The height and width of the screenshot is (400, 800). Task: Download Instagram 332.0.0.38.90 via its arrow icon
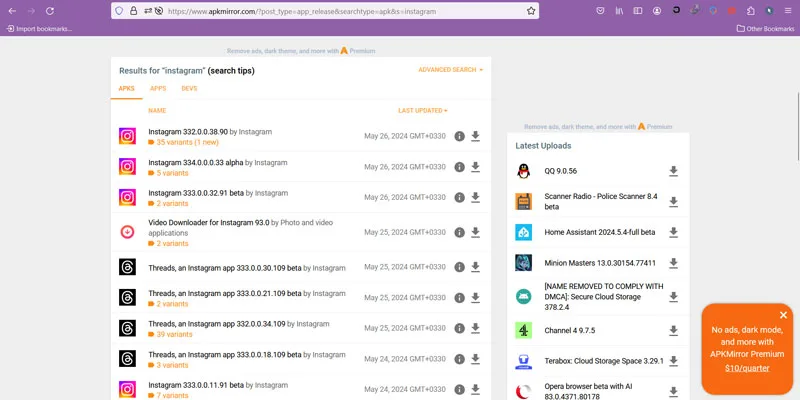point(476,136)
